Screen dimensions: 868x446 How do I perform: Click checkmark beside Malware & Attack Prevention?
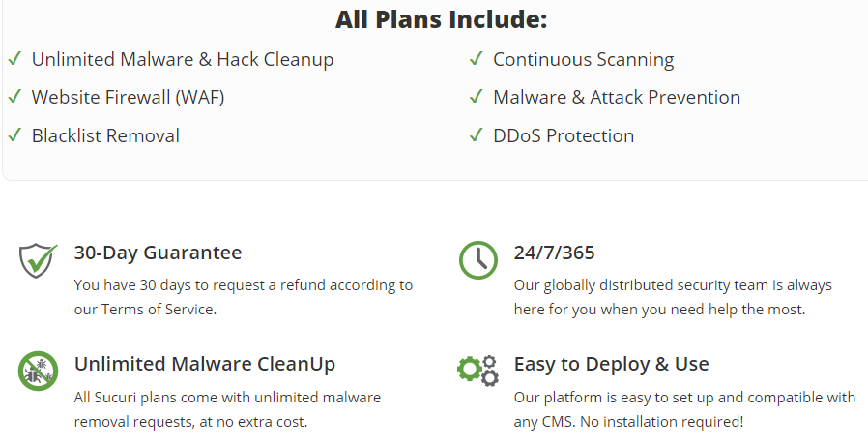point(477,97)
